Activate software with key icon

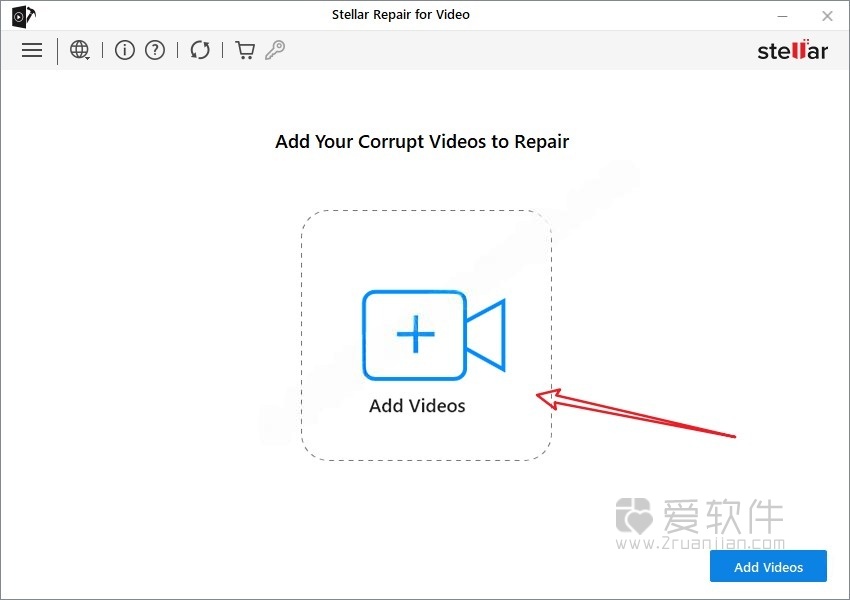(x=275, y=50)
